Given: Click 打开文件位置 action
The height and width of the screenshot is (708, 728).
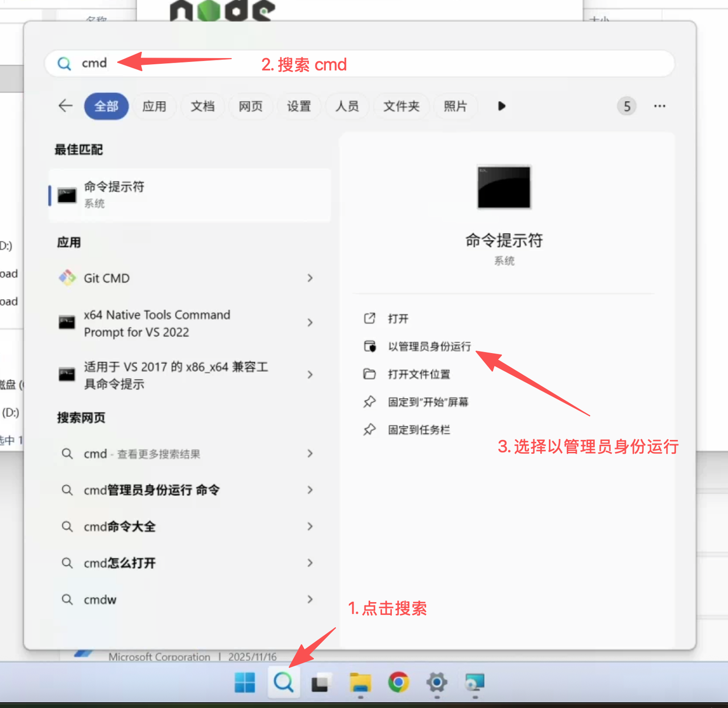Looking at the screenshot, I should click(419, 374).
